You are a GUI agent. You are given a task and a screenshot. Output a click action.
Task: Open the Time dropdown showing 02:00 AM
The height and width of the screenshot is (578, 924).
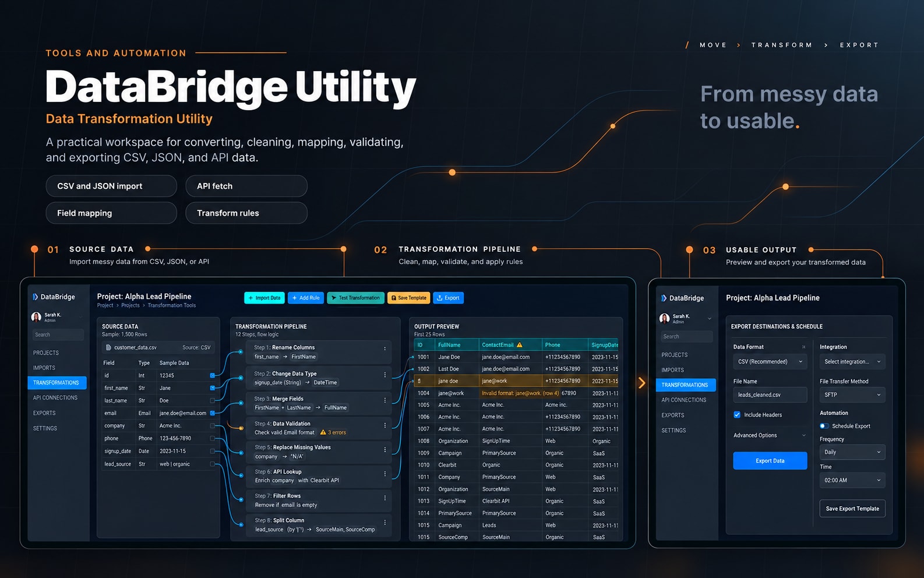[852, 480]
